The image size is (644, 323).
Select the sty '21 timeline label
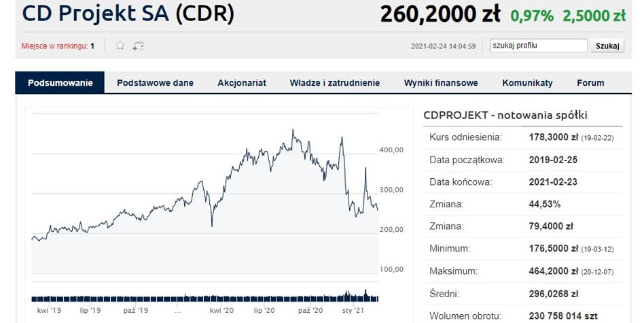coord(353,311)
